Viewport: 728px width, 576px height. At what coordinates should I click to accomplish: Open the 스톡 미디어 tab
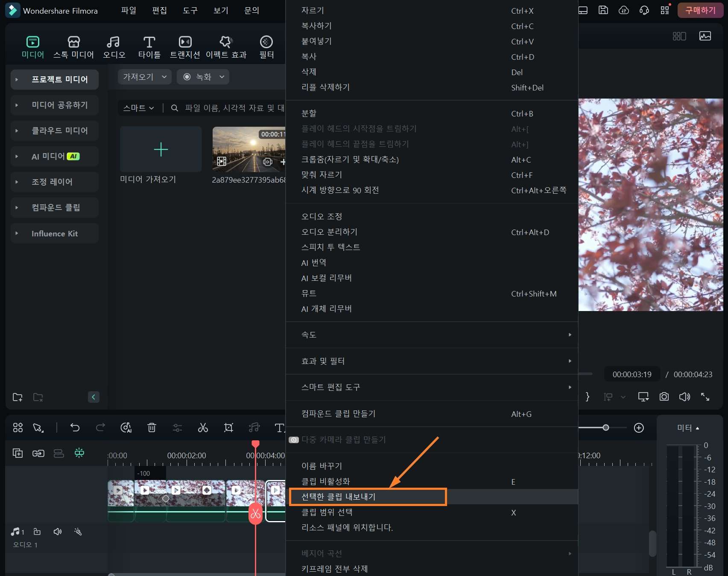[x=73, y=47]
